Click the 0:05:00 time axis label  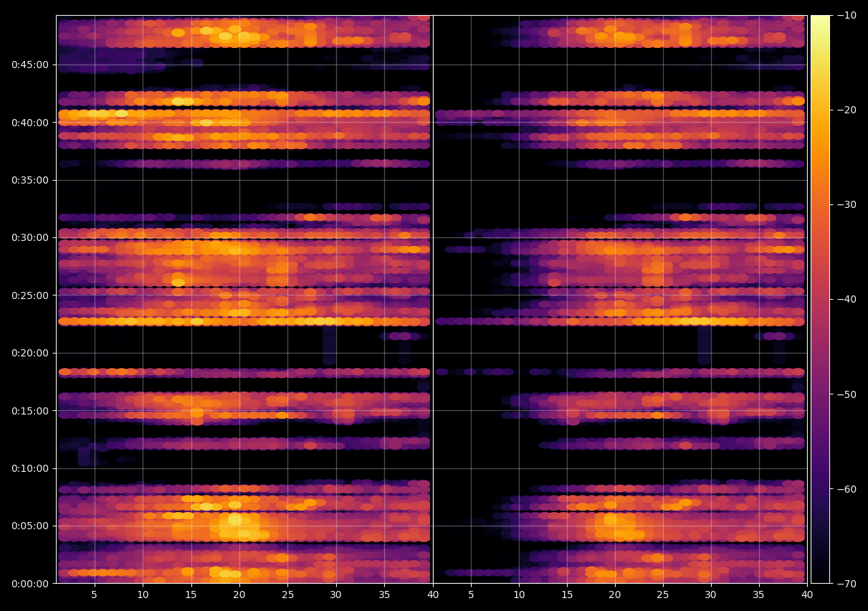click(x=30, y=526)
